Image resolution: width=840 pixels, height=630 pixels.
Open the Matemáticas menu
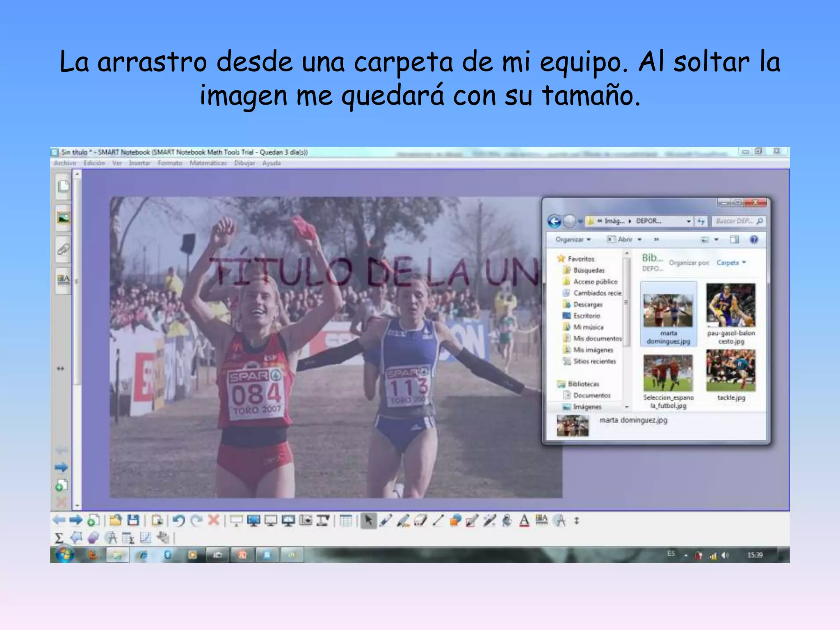(208, 163)
